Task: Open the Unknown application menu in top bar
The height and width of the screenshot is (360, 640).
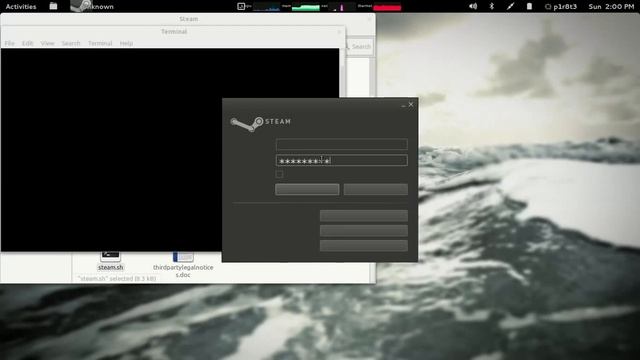Action: 92,7
